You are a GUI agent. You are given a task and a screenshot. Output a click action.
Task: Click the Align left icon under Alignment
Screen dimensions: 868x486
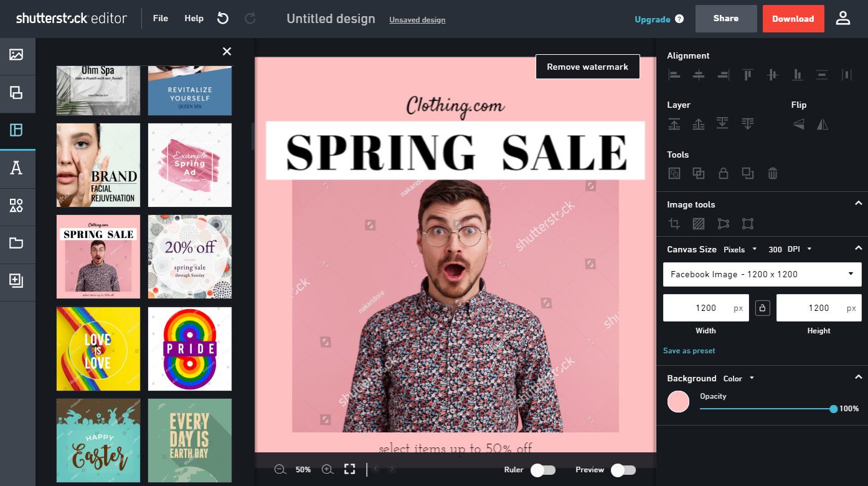674,75
